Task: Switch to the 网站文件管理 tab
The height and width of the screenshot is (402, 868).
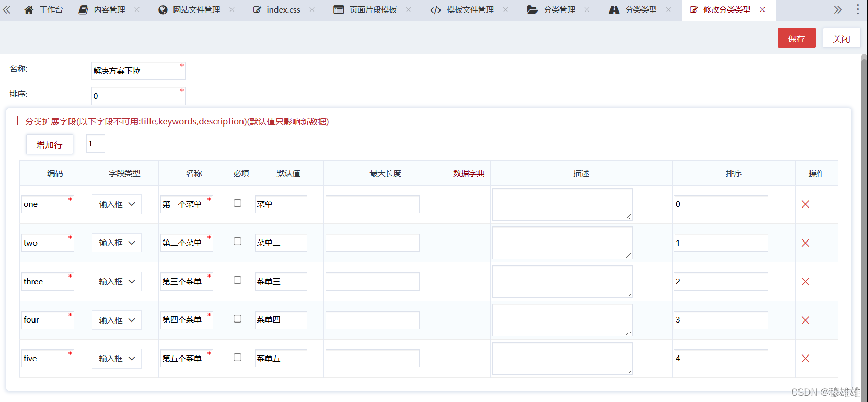Action: click(189, 10)
